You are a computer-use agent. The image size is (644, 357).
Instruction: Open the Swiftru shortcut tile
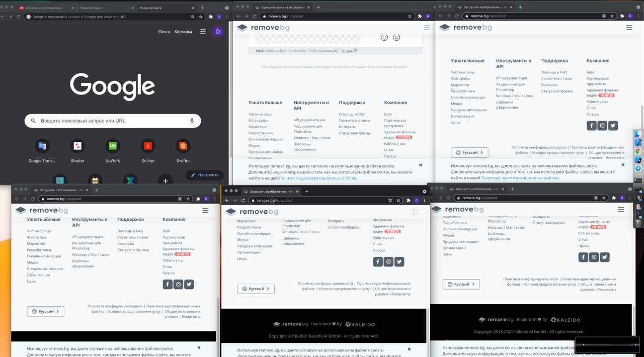coord(183,146)
